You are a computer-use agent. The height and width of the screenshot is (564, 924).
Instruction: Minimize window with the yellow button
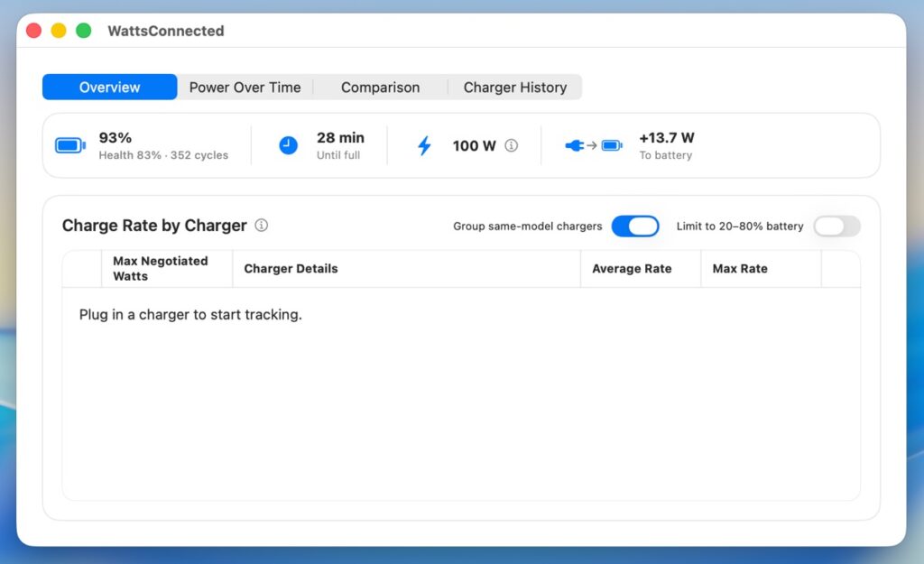[x=59, y=30]
